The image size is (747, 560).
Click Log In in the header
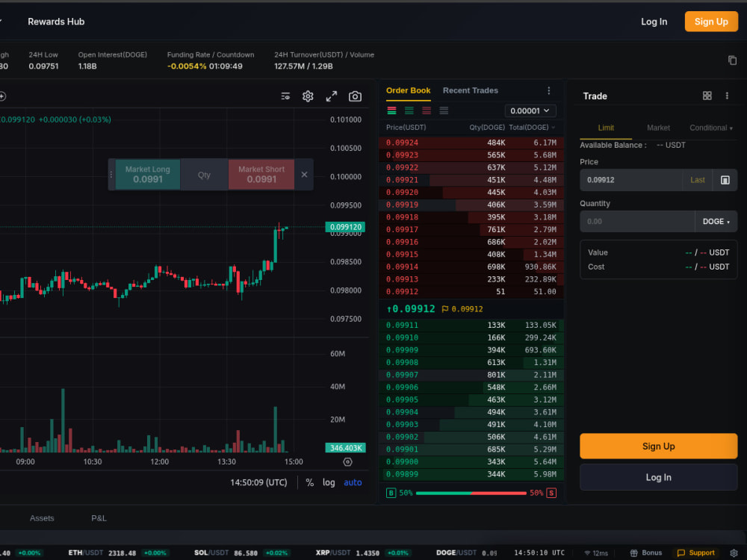(x=654, y=22)
